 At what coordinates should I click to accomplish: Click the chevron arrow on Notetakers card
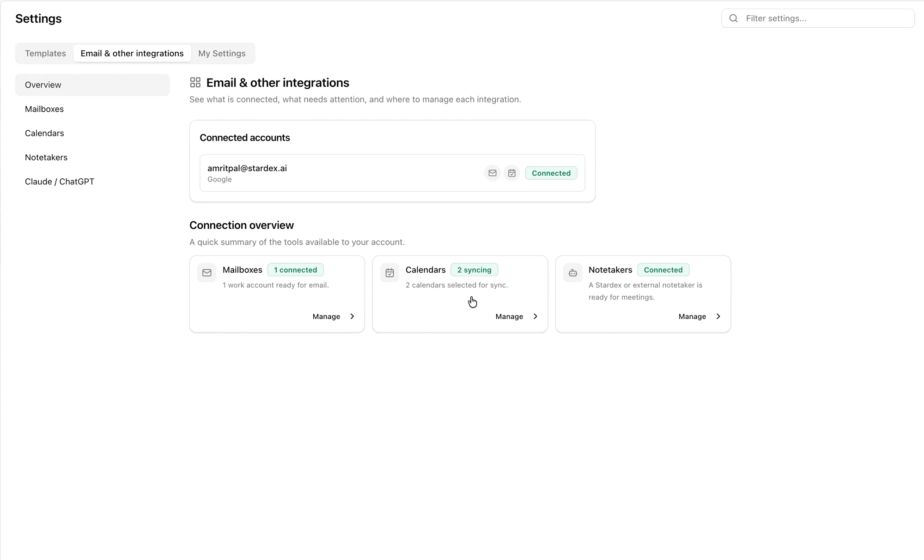coord(718,317)
